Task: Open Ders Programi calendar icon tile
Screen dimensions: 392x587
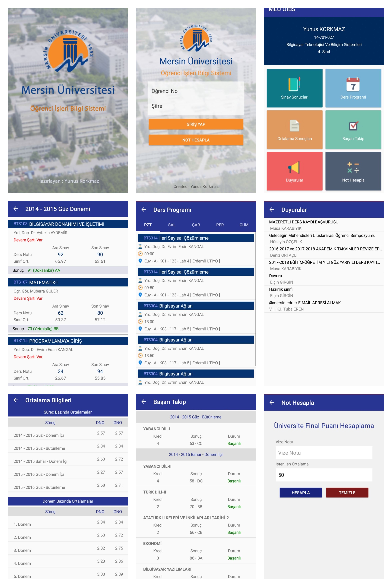Action: (x=353, y=88)
